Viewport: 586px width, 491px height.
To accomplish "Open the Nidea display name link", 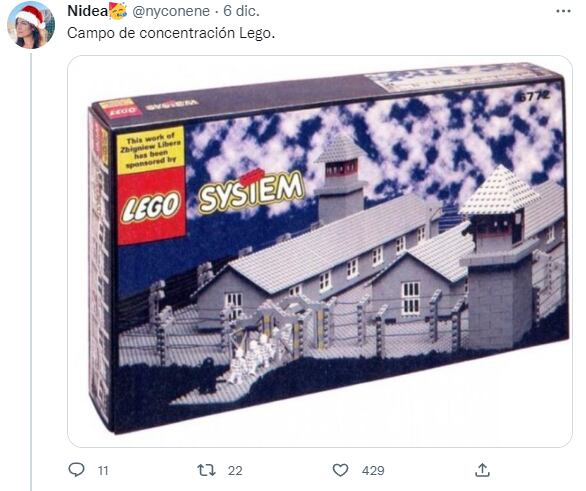I will coord(88,11).
